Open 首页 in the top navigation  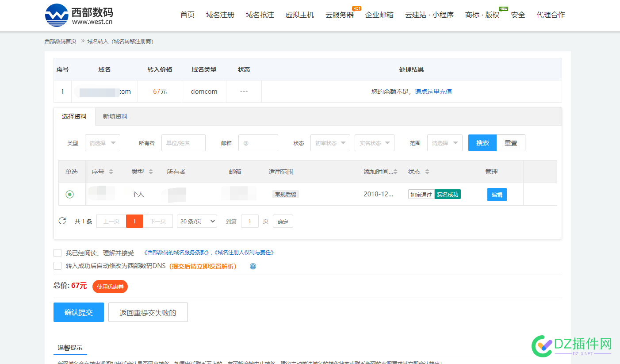(x=188, y=15)
